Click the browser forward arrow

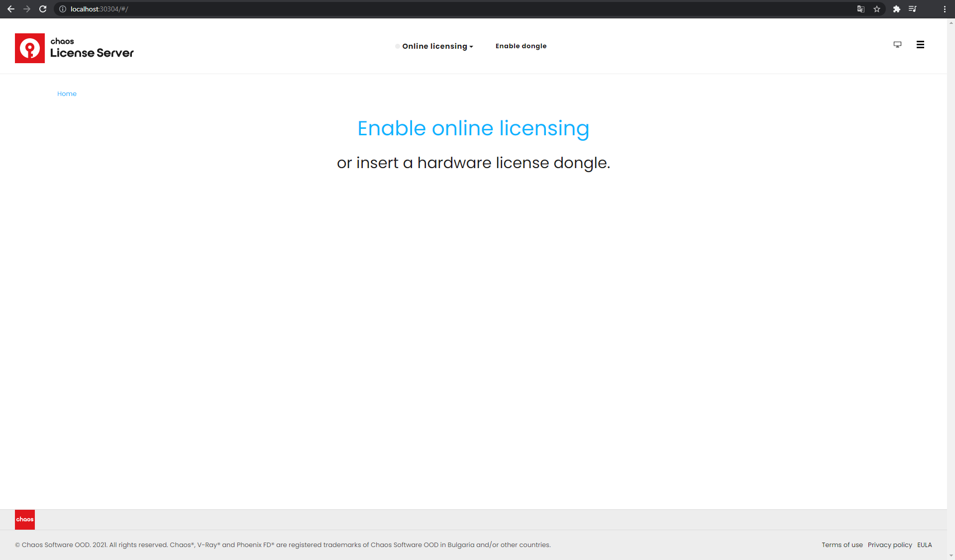point(27,9)
